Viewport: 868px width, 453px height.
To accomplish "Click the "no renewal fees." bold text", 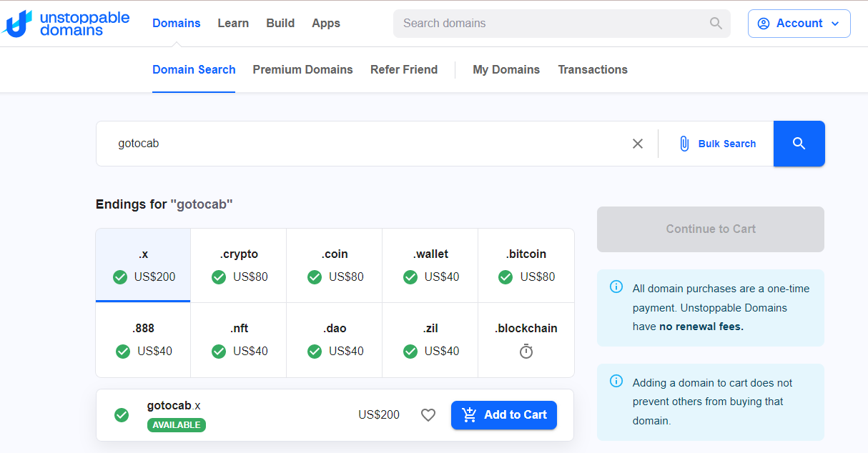I will [701, 327].
